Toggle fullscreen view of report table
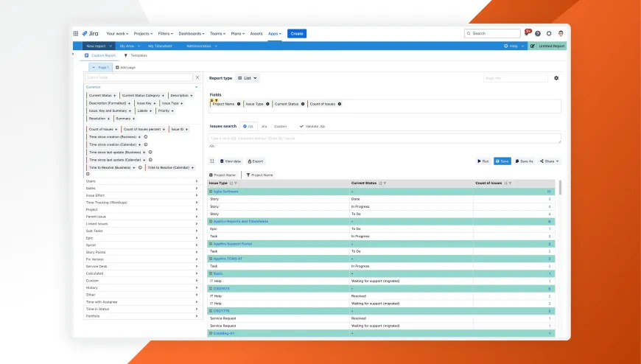The image size is (641, 364). (211, 161)
